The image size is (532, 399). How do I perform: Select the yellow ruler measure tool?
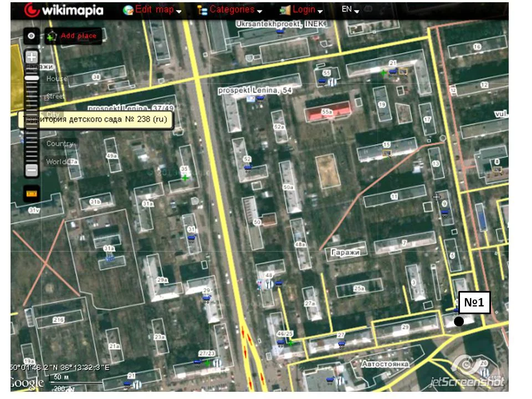pos(32,193)
